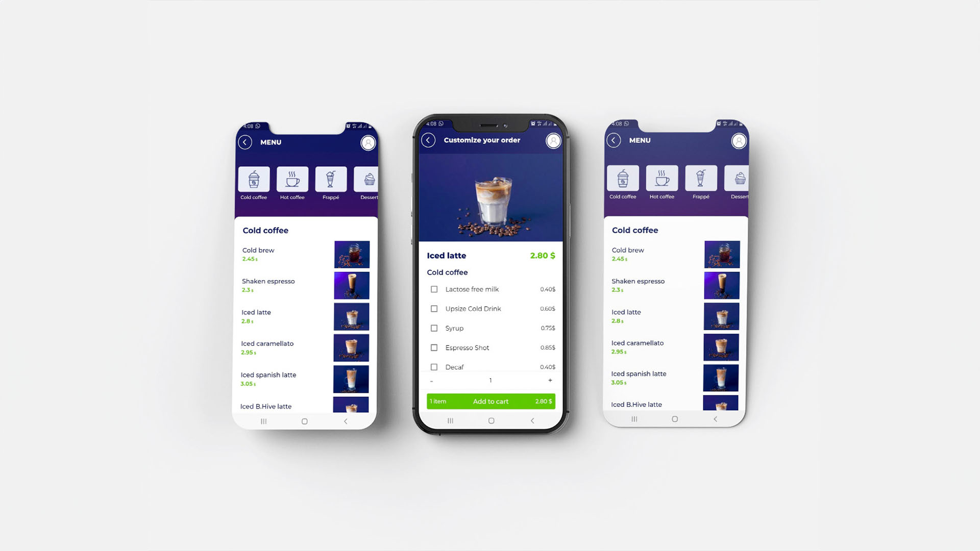Tap the Iced latte thumbnail image
Screen dimensions: 980x551
click(x=351, y=316)
